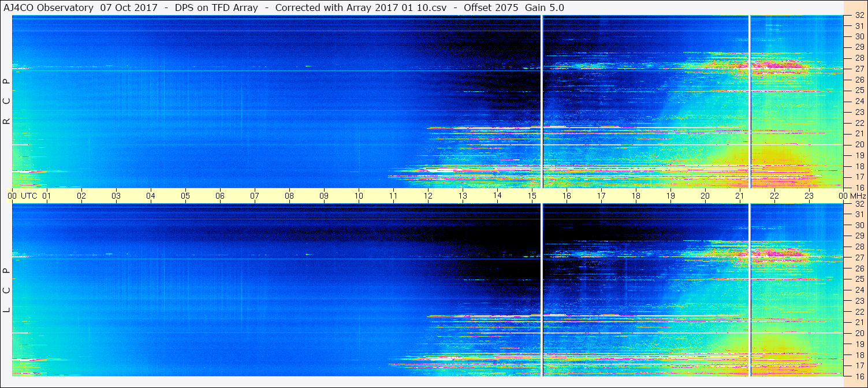Click the '00 UTC' time axis label
Image resolution: width=868 pixels, height=388 pixels.
pyautogui.click(x=23, y=196)
